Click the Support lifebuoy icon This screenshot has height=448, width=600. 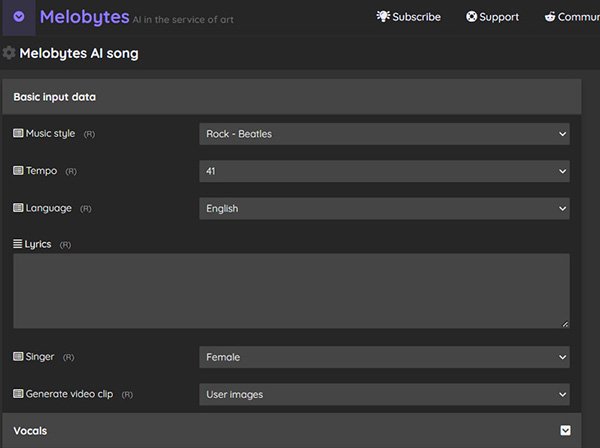click(x=471, y=17)
